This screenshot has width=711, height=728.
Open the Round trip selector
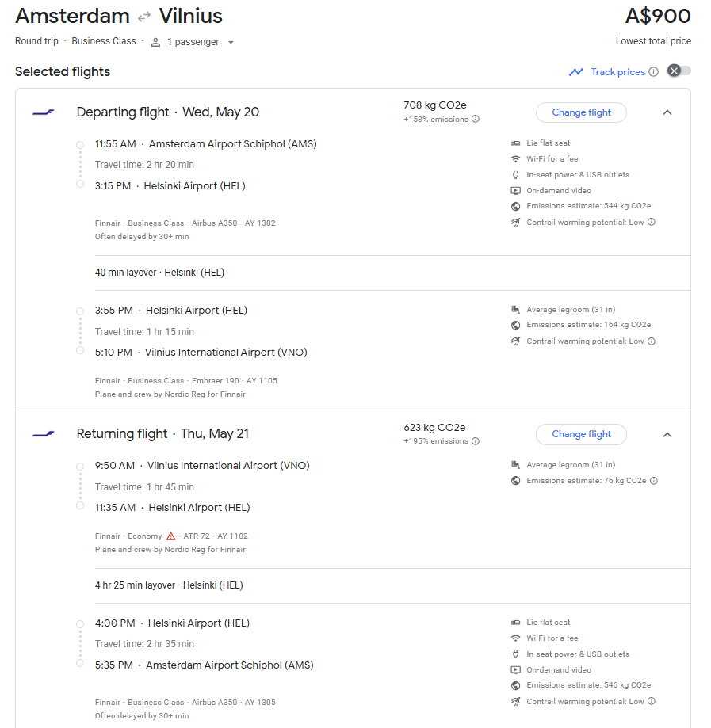click(36, 41)
